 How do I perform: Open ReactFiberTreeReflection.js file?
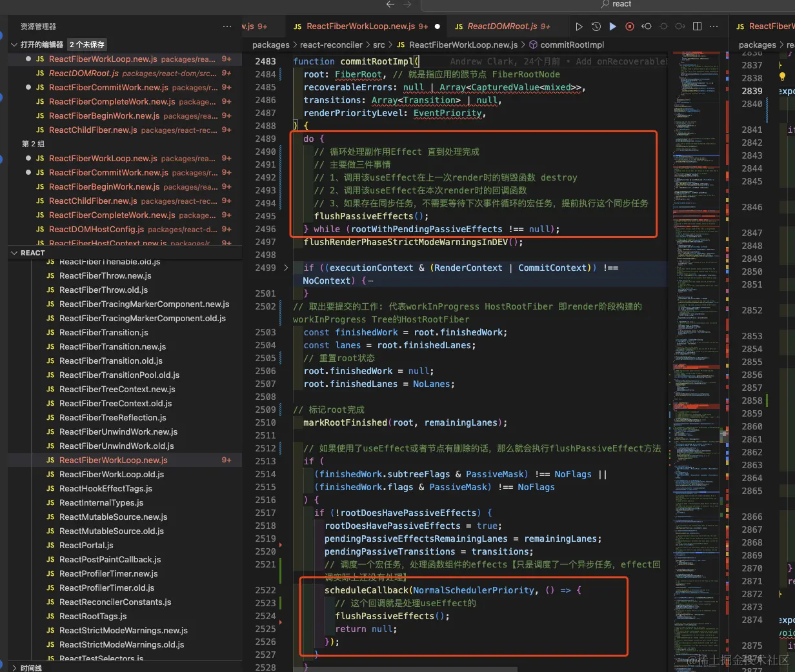[x=125, y=417]
